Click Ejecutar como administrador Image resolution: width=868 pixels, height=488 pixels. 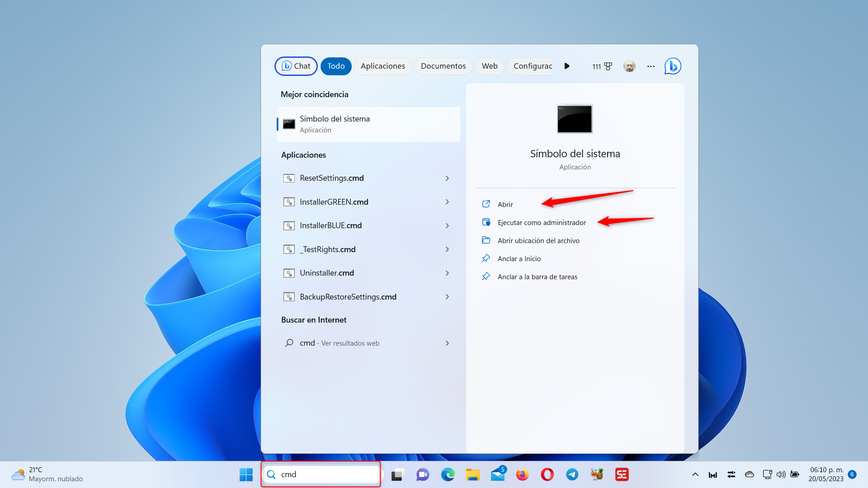[541, 222]
